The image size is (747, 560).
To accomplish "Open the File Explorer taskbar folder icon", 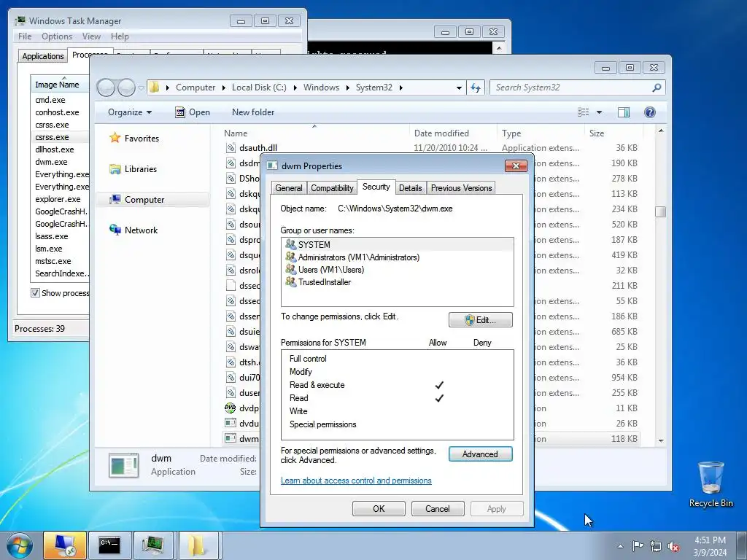I will [198, 545].
